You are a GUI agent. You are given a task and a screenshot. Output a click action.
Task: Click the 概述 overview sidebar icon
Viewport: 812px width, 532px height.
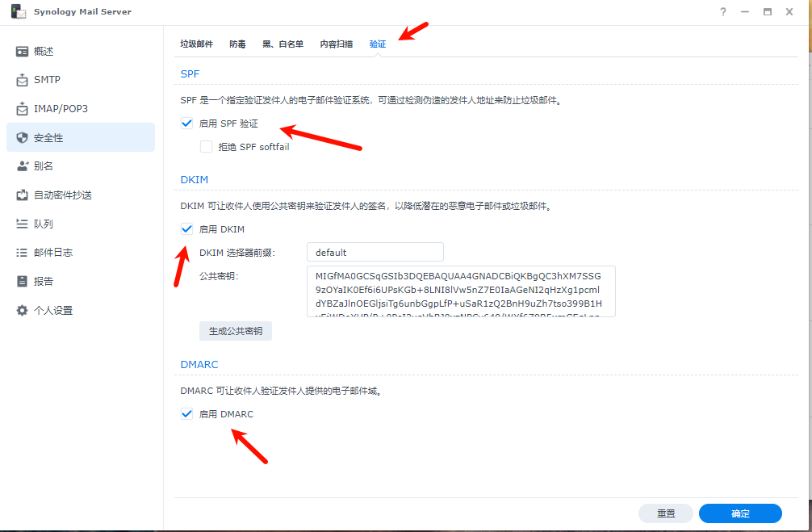click(x=22, y=52)
